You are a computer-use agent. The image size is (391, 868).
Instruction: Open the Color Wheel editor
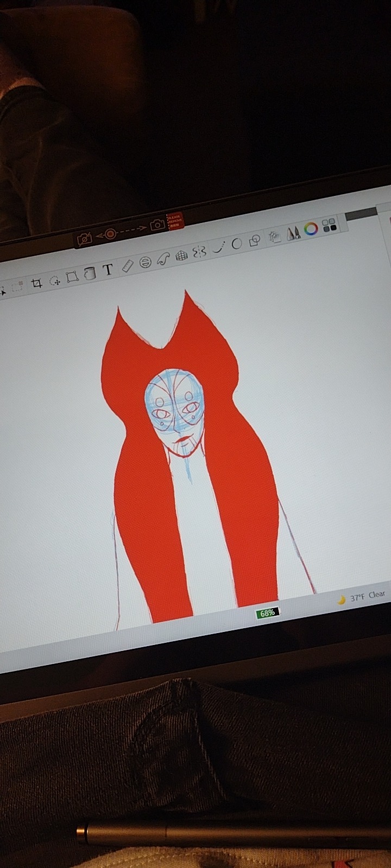pyautogui.click(x=311, y=229)
